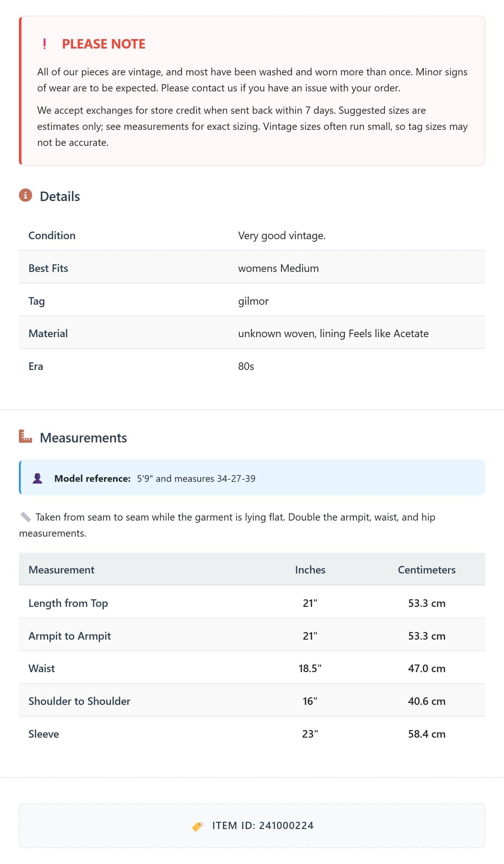The image size is (504, 864).
Task: Click the red exclamation mark icon
Action: coord(44,44)
